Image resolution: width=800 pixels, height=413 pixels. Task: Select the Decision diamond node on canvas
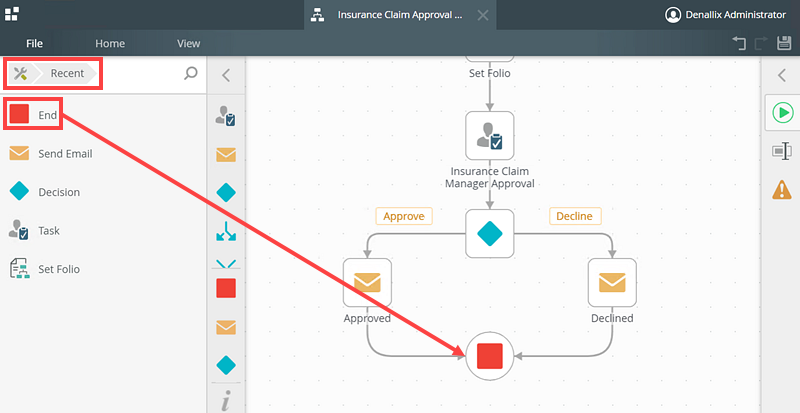[490, 233]
